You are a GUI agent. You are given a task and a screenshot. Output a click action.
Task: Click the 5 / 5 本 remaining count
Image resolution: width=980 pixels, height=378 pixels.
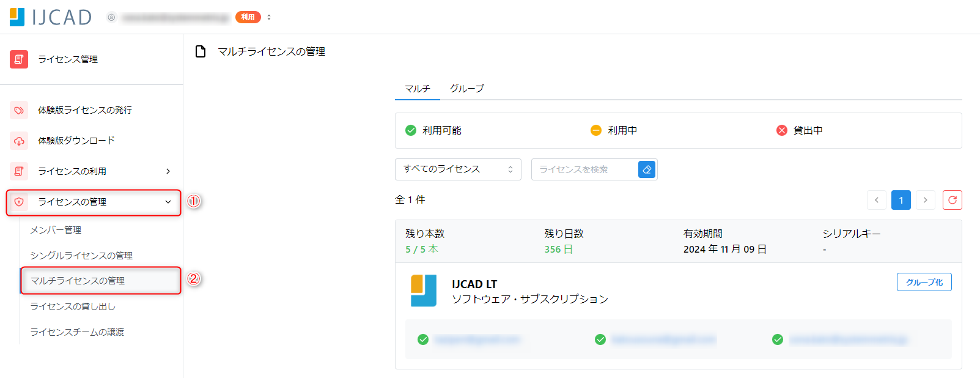point(422,250)
